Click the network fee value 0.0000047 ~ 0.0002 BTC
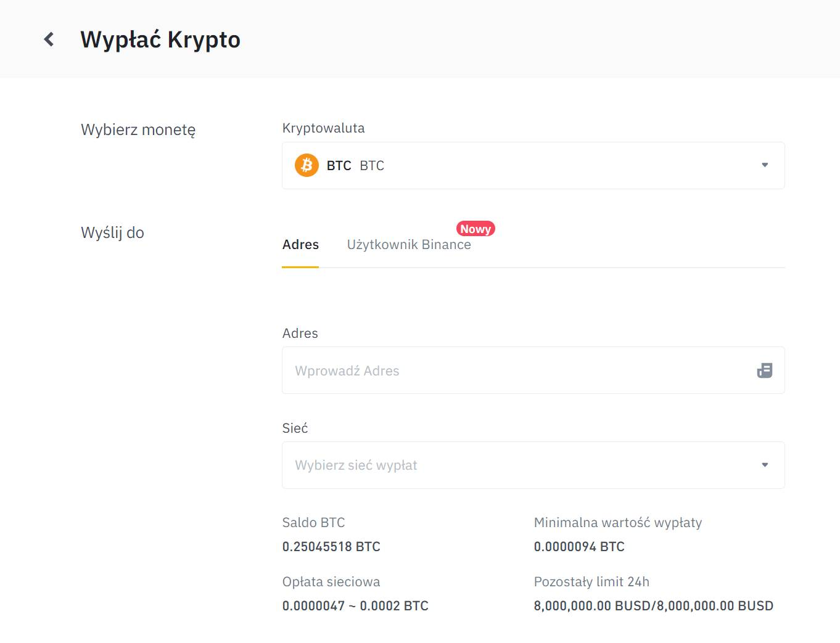 click(x=355, y=606)
